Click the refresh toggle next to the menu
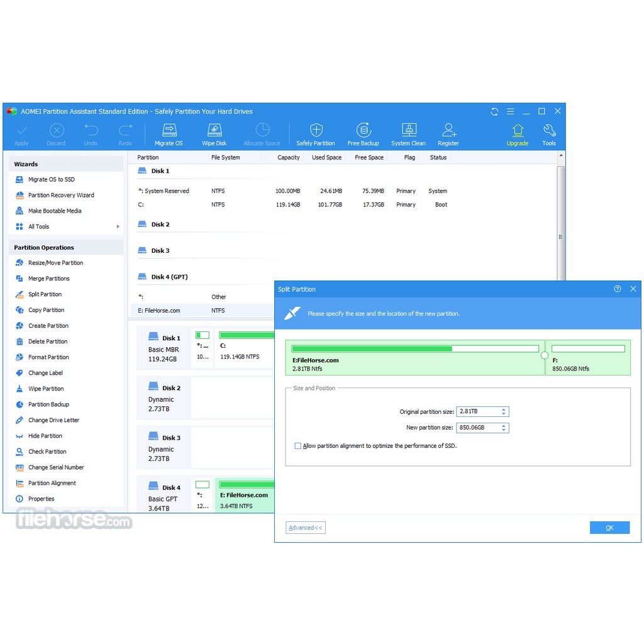The height and width of the screenshot is (644, 644). point(494,111)
